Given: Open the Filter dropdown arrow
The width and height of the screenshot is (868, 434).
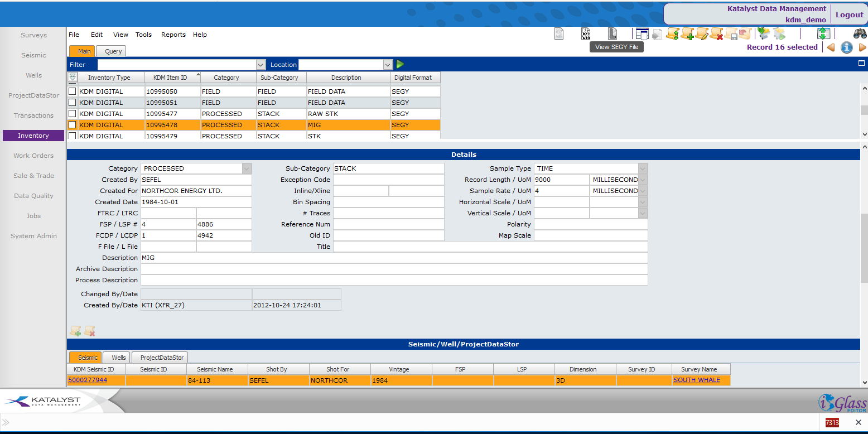Looking at the screenshot, I should pyautogui.click(x=261, y=65).
